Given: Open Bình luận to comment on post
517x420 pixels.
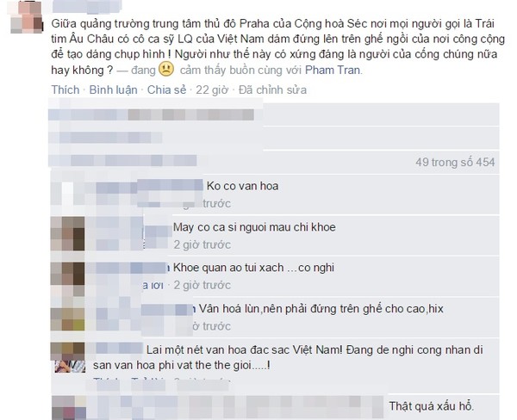Looking at the screenshot, I should [113, 90].
